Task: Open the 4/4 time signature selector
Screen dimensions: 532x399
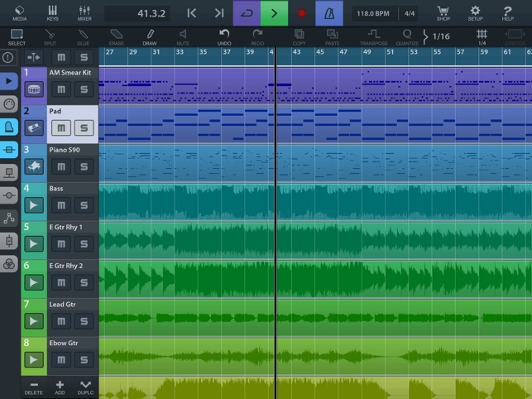Action: (x=410, y=13)
